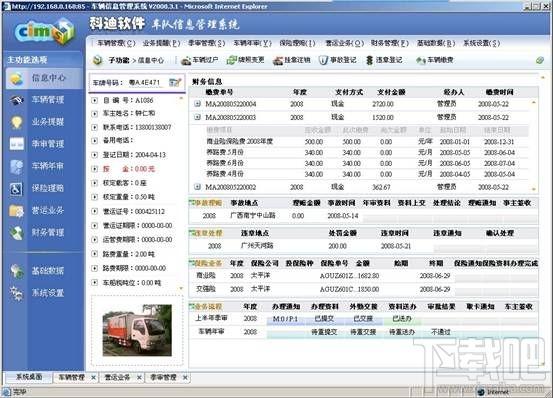Viewport: 553px width, 398px height.
Task: Expand payment record MA200805220004
Action: tap(198, 104)
